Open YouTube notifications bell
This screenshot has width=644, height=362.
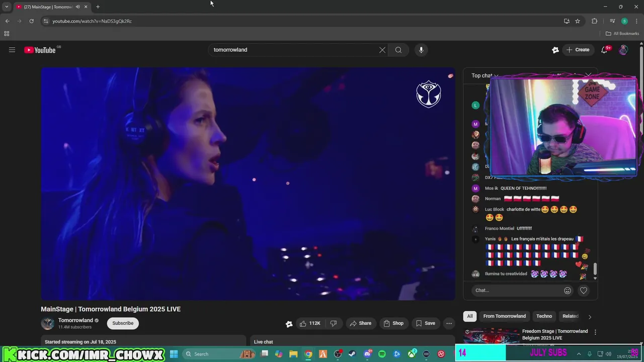(x=605, y=50)
